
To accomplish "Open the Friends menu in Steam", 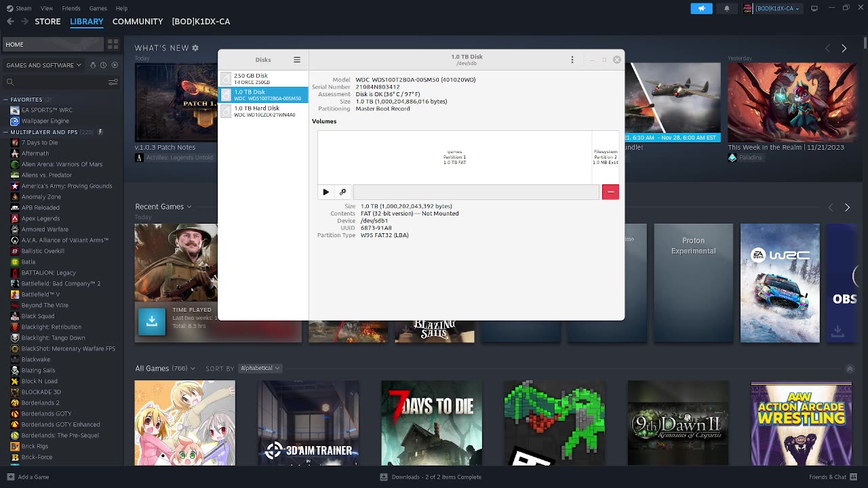I will coord(71,8).
